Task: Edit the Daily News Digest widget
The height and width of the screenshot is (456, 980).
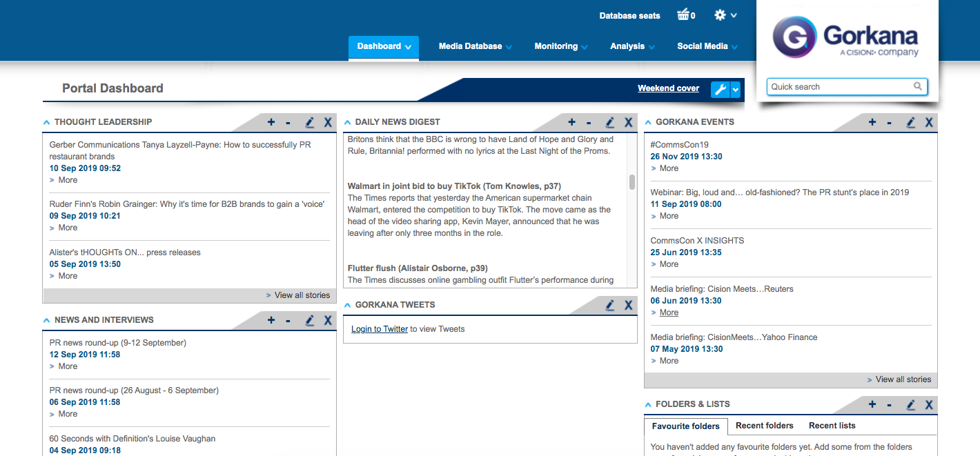Action: pos(610,122)
